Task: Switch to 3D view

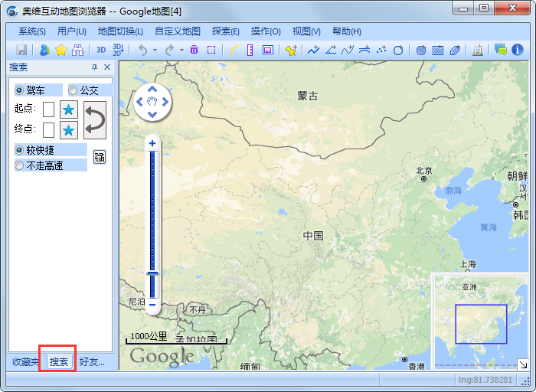Action: pos(101,50)
